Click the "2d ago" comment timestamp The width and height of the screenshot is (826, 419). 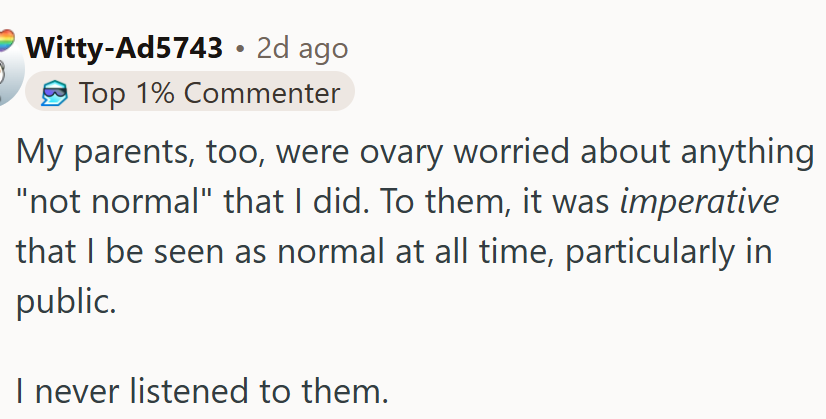coord(302,48)
